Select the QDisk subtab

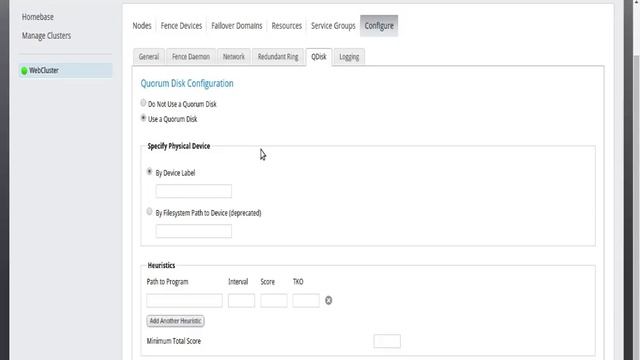(319, 57)
